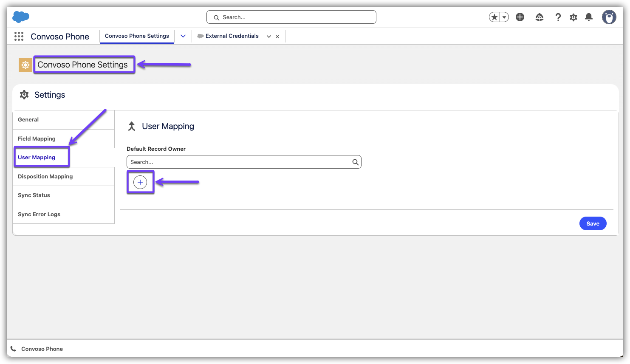Open External Credentials tab dropdown chevron
Screen dimensions: 630x364
pyautogui.click(x=269, y=37)
